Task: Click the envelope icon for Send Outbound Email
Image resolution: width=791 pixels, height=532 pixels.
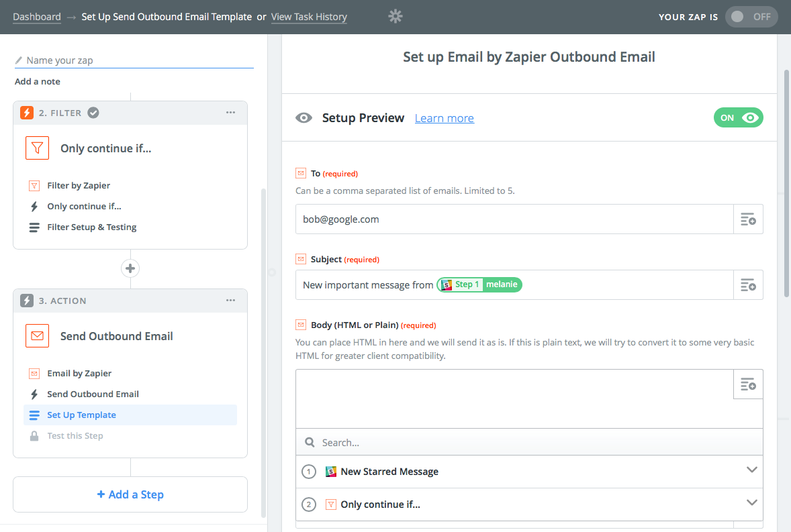Action: (x=38, y=336)
